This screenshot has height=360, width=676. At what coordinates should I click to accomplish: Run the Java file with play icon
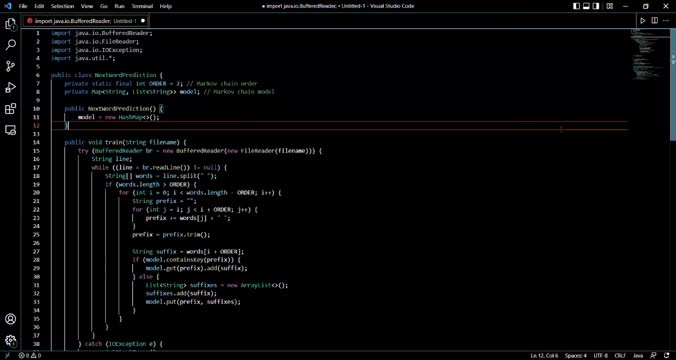coord(642,20)
